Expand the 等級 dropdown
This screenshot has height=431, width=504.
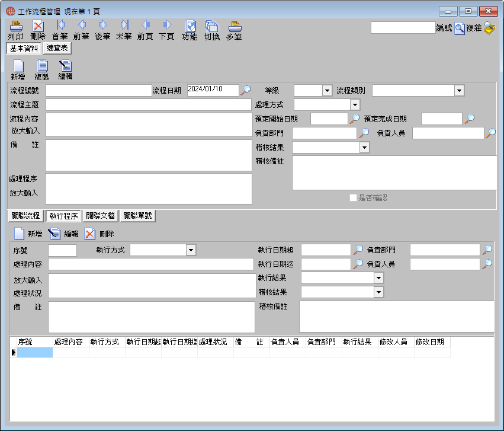point(327,91)
